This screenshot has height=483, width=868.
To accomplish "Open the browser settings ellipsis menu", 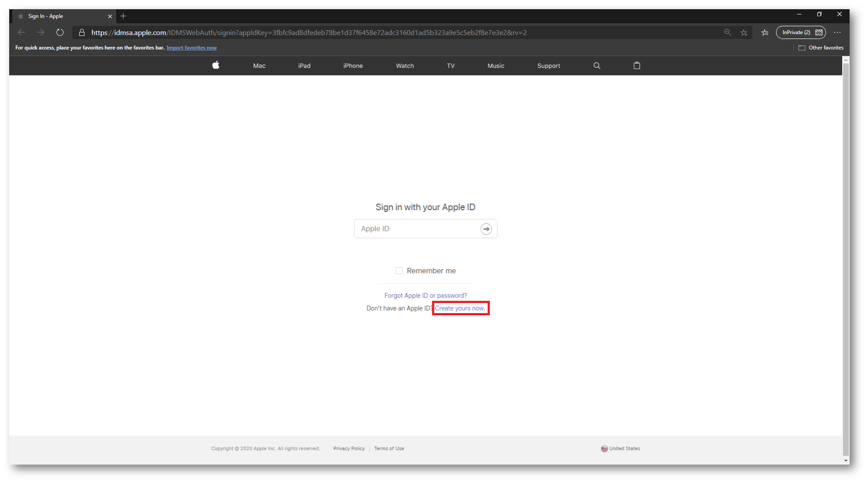I will (x=837, y=32).
